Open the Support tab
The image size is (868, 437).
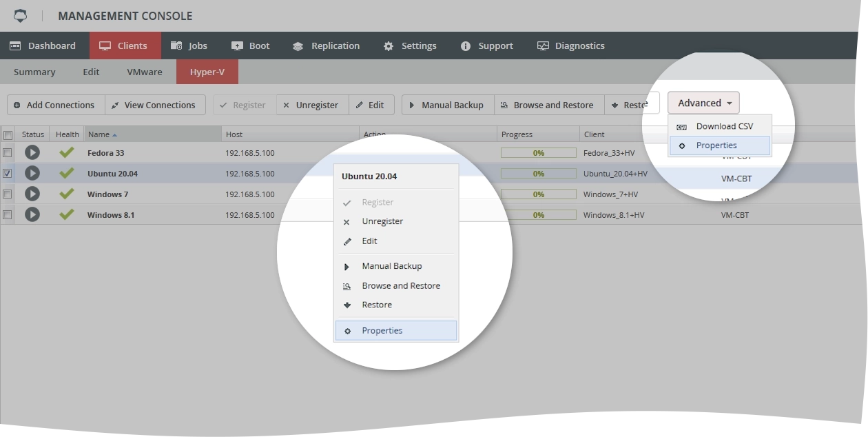(486, 45)
